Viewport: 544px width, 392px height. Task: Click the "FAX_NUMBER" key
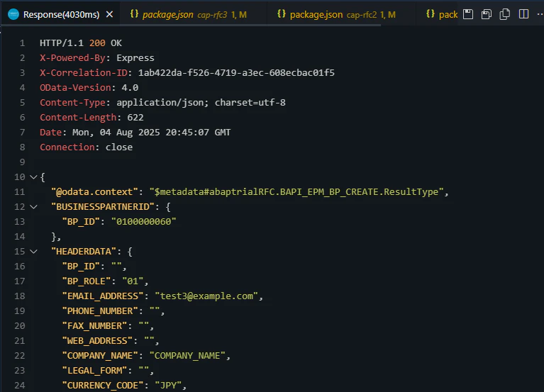coord(94,326)
